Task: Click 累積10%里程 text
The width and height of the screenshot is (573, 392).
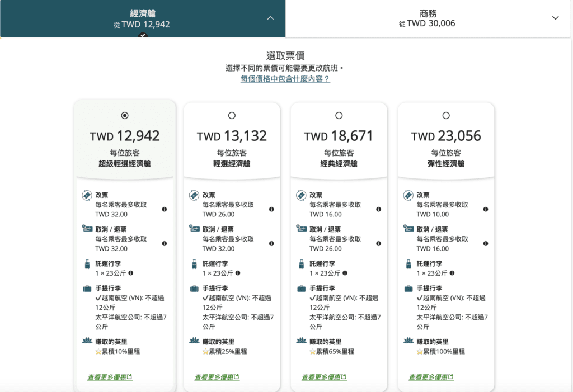Action: (x=121, y=351)
